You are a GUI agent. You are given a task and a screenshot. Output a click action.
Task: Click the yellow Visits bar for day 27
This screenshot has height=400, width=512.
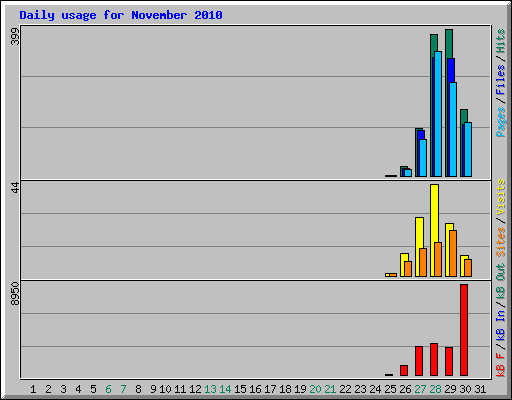(x=418, y=233)
